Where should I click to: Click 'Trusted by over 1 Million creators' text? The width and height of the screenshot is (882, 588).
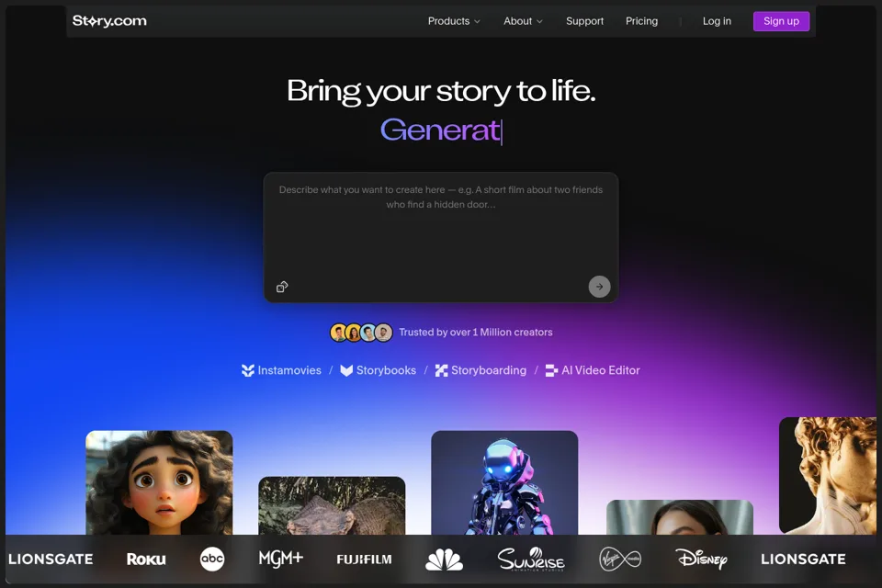click(476, 333)
